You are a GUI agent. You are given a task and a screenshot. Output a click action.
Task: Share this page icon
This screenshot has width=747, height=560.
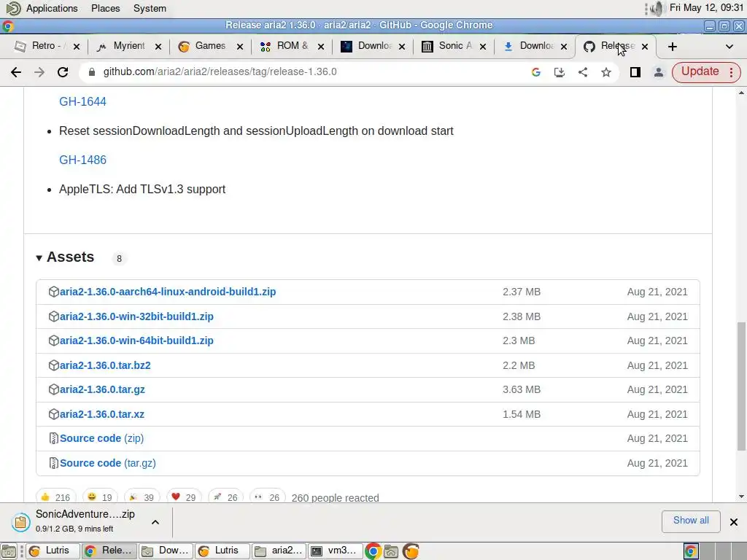pyautogui.click(x=583, y=72)
